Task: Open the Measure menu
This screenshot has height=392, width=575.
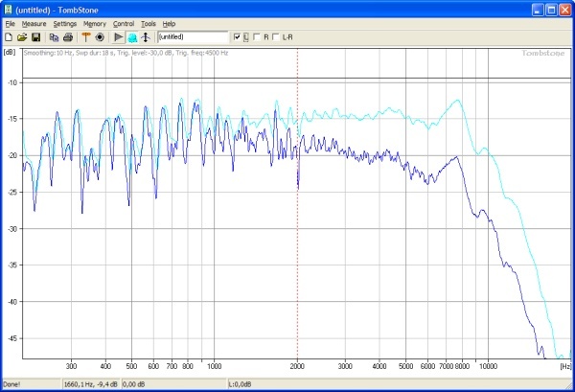Action: (x=34, y=24)
